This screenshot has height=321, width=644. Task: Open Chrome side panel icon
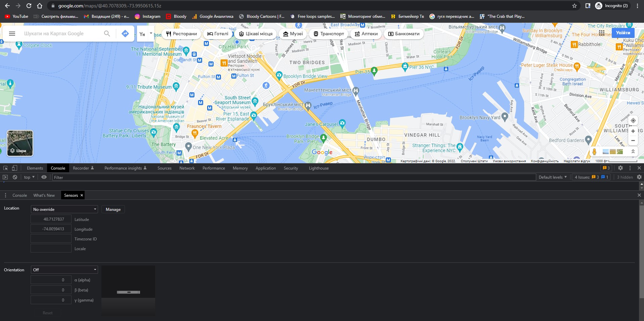(x=588, y=6)
